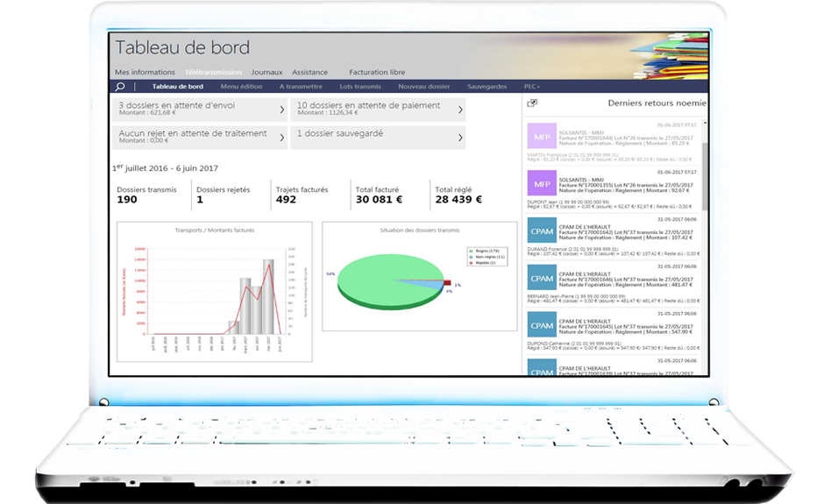Switch to the Journaux menu

tap(266, 72)
